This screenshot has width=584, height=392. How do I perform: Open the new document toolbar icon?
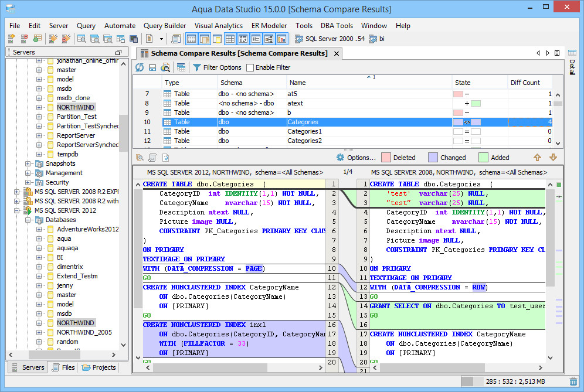(150, 38)
